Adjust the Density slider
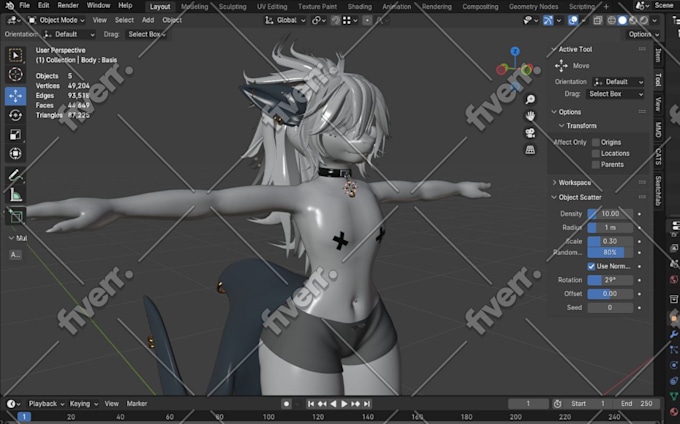The height and width of the screenshot is (424, 680). click(x=610, y=214)
